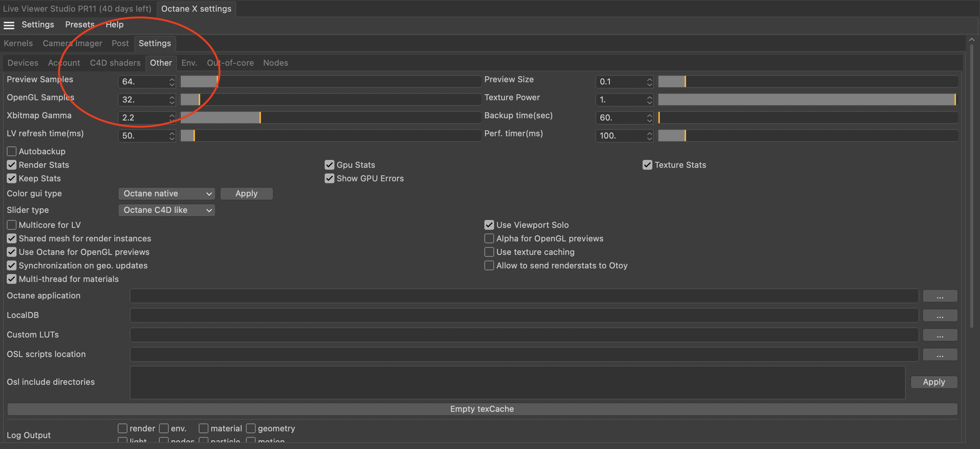Click browse button for Octane application

939,296
